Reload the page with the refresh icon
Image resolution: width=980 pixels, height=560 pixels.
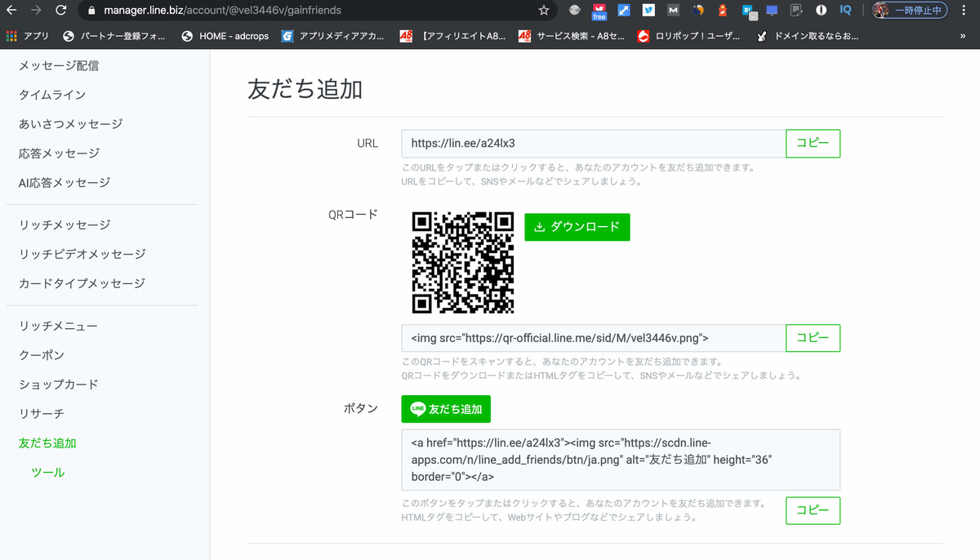pos(60,11)
